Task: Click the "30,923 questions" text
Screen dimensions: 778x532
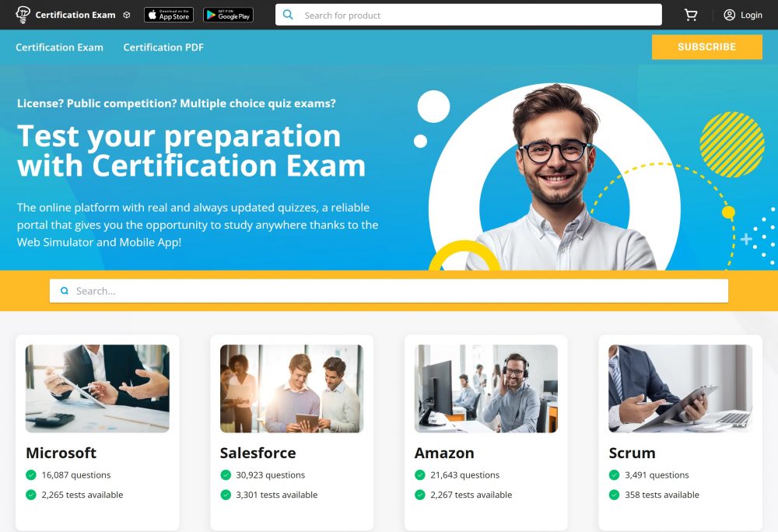Action: [x=271, y=475]
